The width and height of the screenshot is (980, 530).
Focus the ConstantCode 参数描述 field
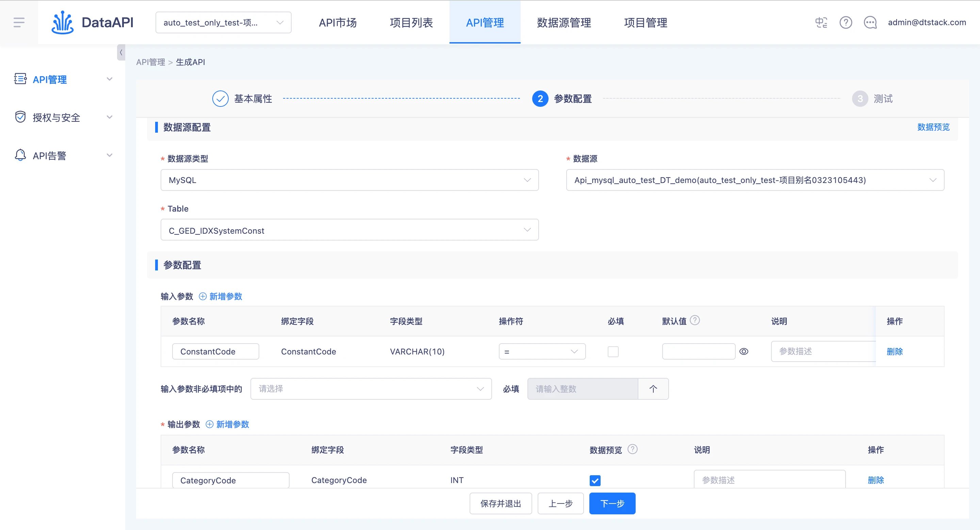tap(823, 351)
